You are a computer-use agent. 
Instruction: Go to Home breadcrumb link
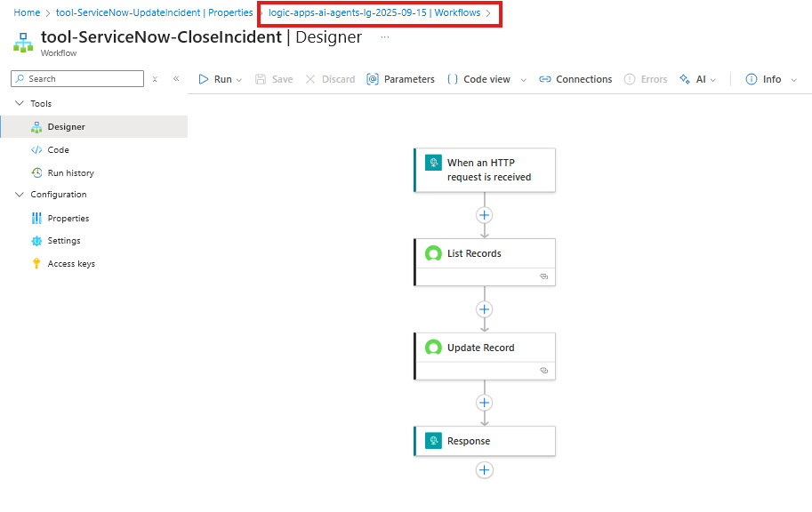(27, 13)
